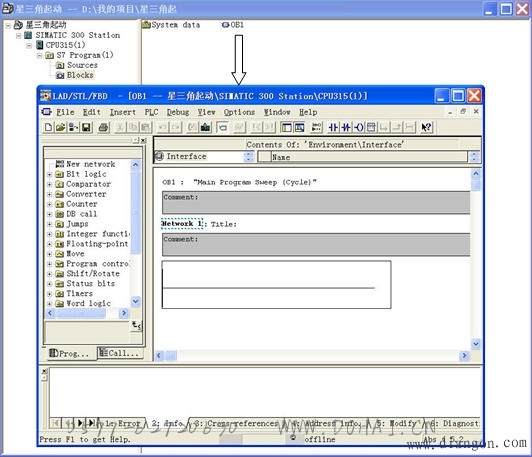Click the OB1 block comment field
Image resolution: width=532 pixels, height=457 pixels.
[x=316, y=203]
